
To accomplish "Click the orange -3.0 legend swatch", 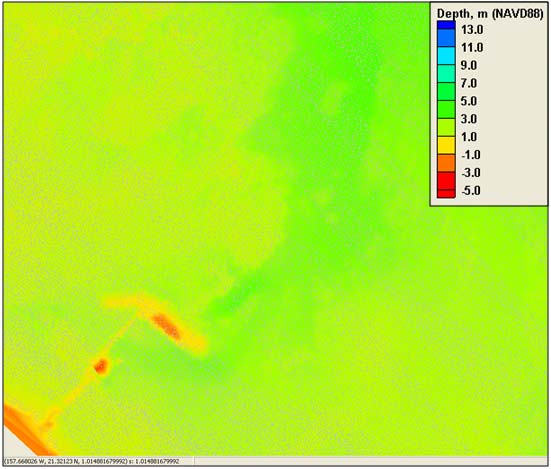I will [x=446, y=163].
